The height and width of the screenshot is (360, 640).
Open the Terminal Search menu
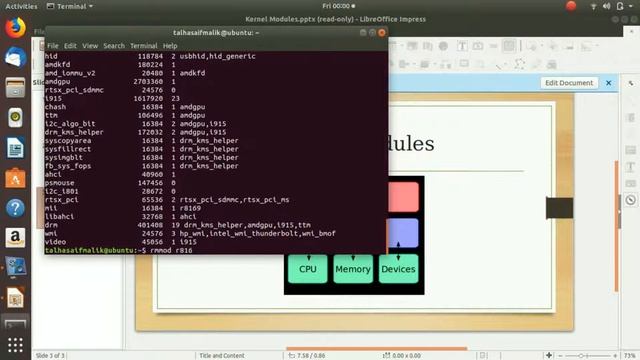click(114, 46)
